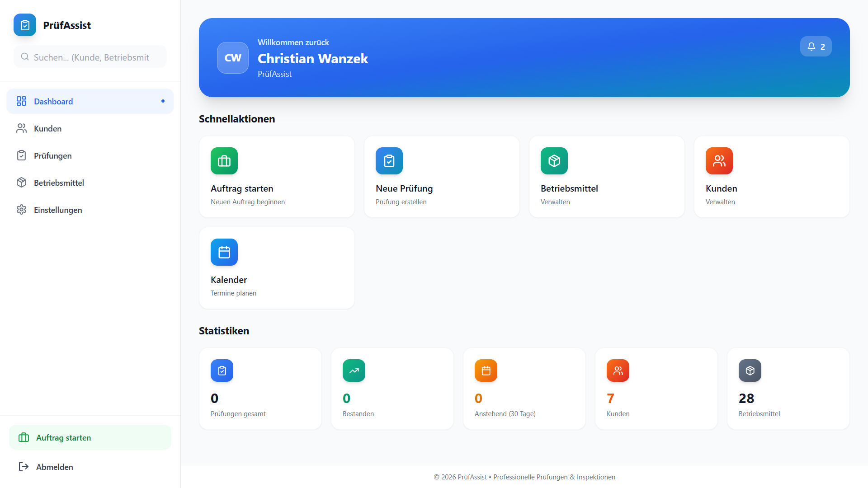Click the PrüfAssist clipboard logo icon

point(24,25)
